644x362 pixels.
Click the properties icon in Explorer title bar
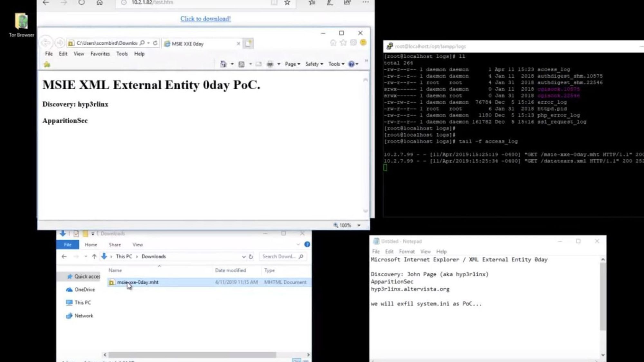pos(76,233)
